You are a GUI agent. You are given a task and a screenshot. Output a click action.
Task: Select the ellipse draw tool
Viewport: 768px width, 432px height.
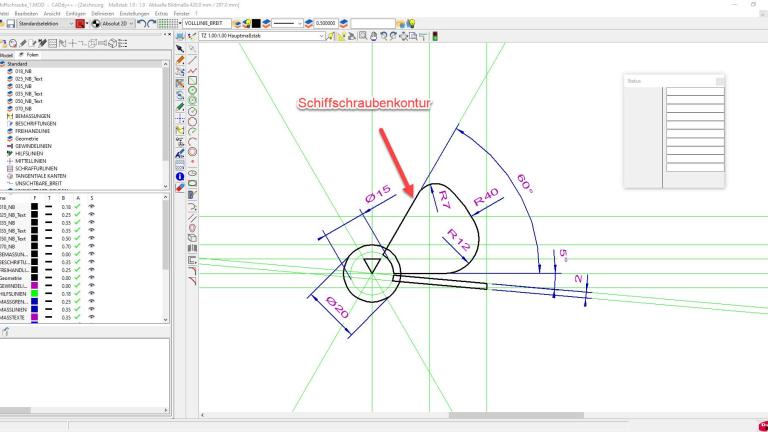pyautogui.click(x=192, y=173)
